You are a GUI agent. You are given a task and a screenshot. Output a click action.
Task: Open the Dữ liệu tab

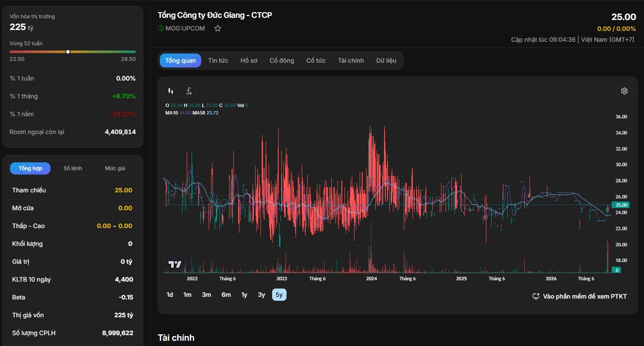[386, 60]
